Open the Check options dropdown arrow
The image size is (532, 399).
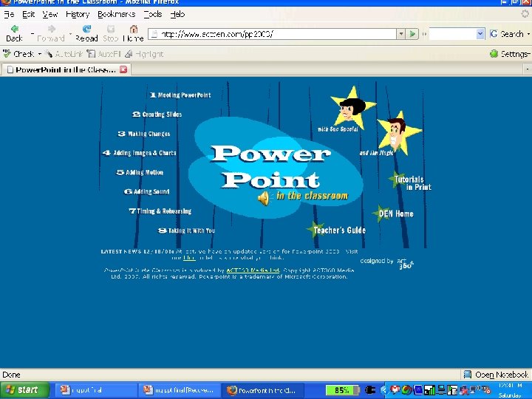(x=39, y=54)
